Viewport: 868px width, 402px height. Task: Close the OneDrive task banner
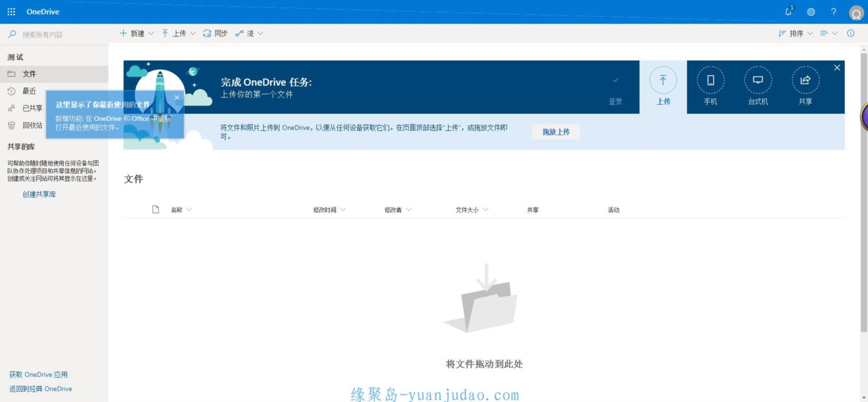(837, 68)
